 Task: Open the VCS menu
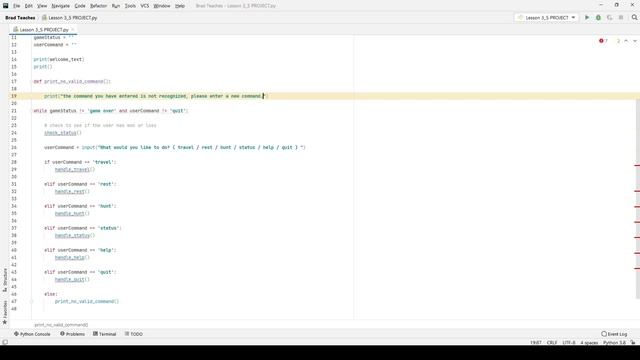[145, 6]
